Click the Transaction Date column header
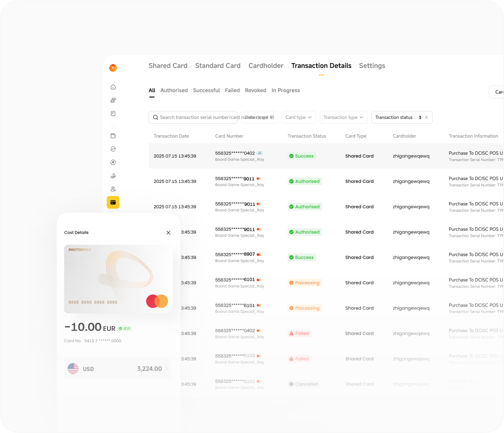504x433 pixels. click(171, 136)
